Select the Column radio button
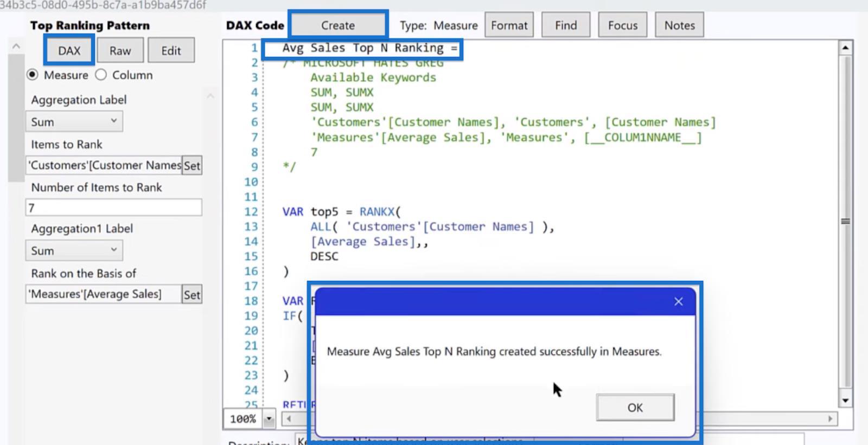This screenshot has height=445, width=868. click(x=101, y=75)
